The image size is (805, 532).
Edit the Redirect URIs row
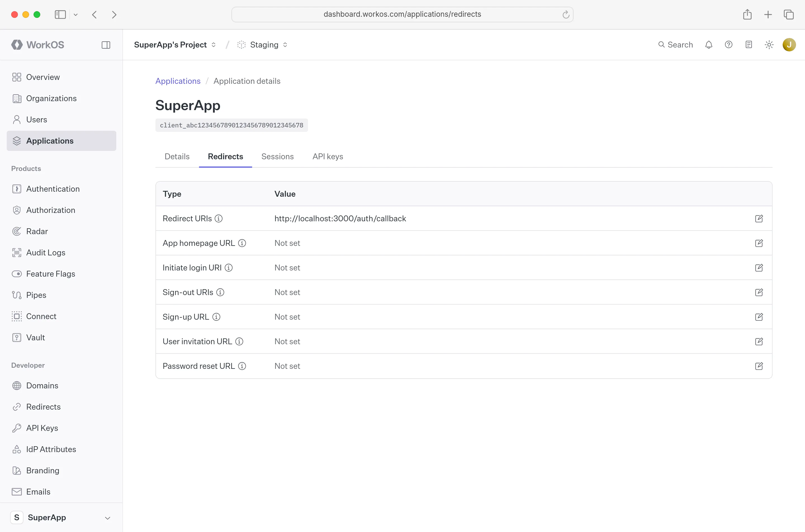759,218
